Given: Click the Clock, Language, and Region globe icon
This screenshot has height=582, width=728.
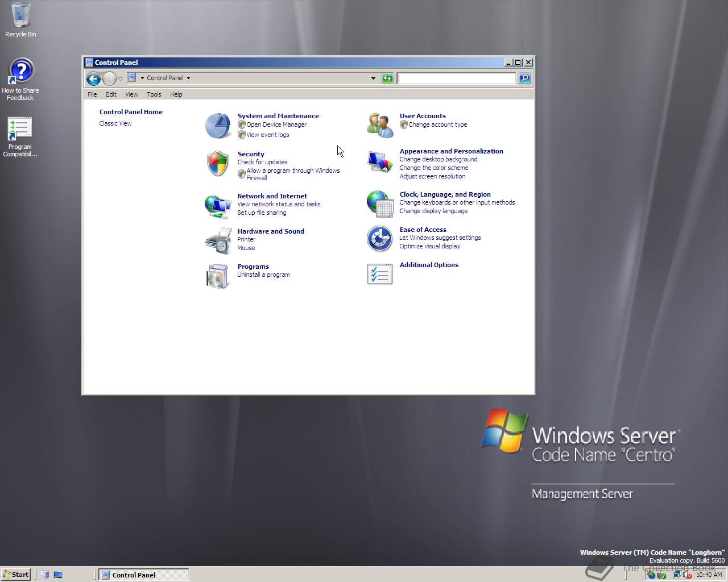Looking at the screenshot, I should tap(380, 203).
